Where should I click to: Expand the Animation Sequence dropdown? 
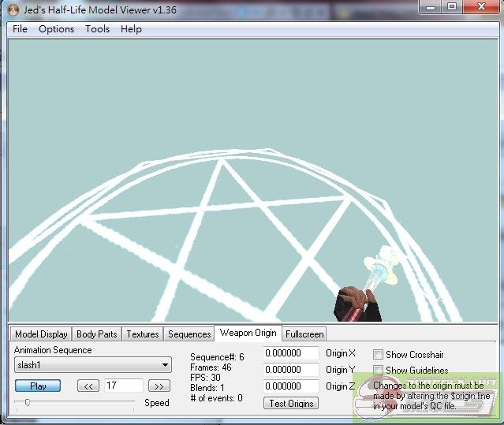pos(165,365)
